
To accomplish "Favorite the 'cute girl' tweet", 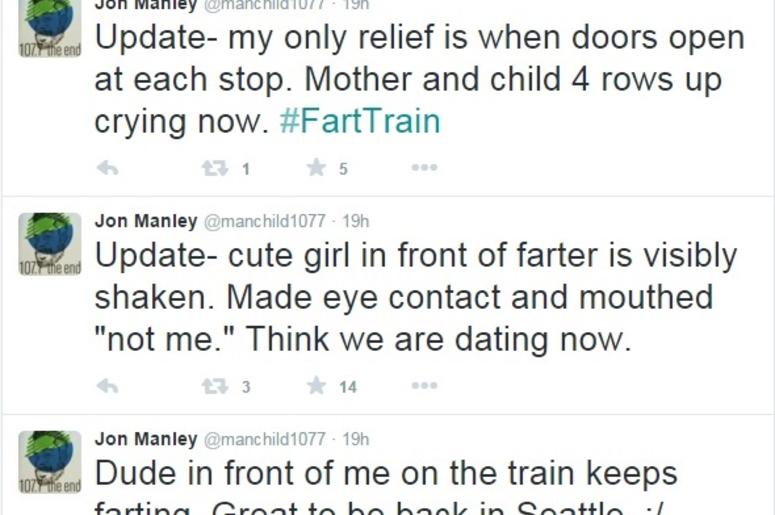I will click(316, 386).
